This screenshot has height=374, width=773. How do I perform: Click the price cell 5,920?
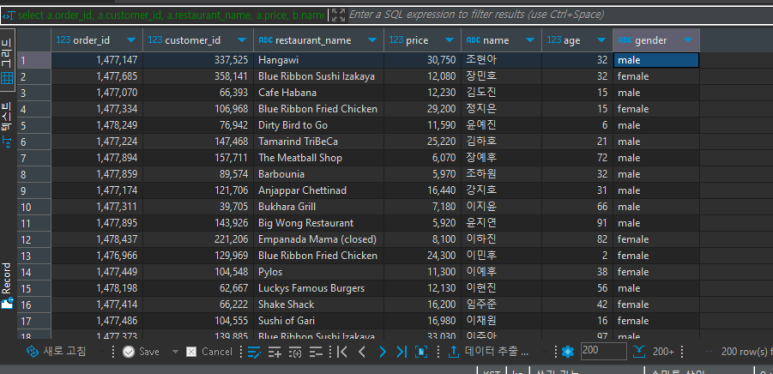coord(422,223)
